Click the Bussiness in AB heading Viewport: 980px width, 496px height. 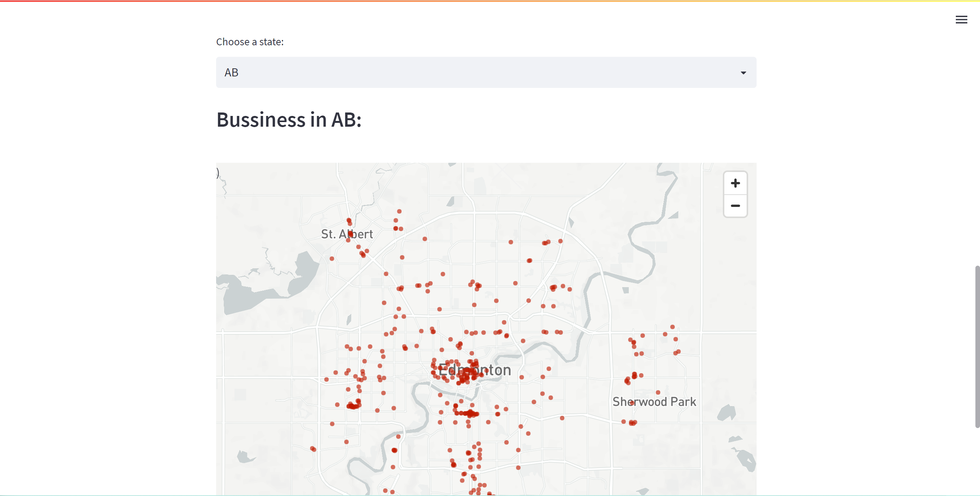pyautogui.click(x=288, y=120)
